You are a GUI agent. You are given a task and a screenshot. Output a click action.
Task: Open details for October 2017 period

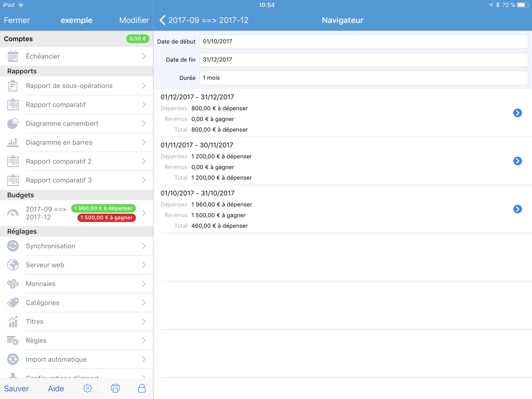point(517,209)
